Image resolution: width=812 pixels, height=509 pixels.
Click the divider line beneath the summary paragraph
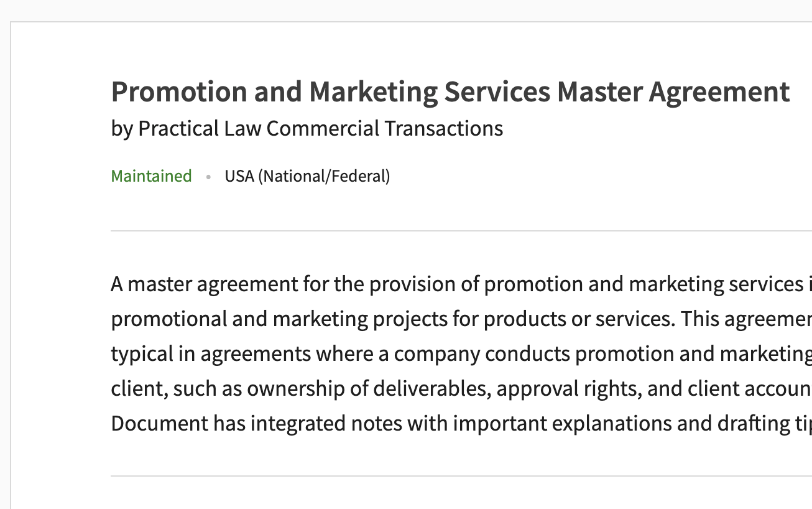460,476
